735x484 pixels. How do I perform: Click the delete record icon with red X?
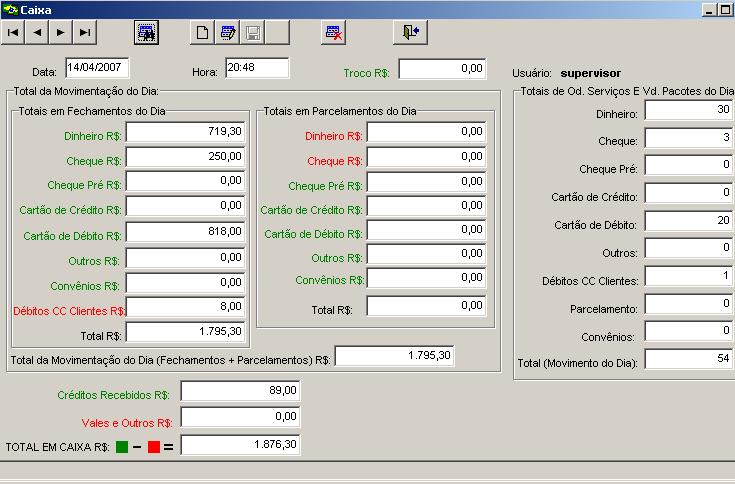[334, 32]
